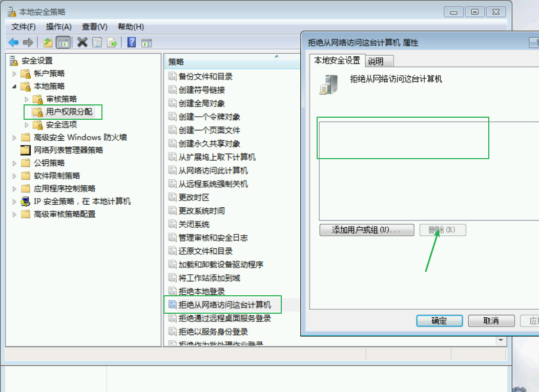The width and height of the screenshot is (539, 392).
Task: Select the 创建永久共享对象 policy
Action: point(210,143)
